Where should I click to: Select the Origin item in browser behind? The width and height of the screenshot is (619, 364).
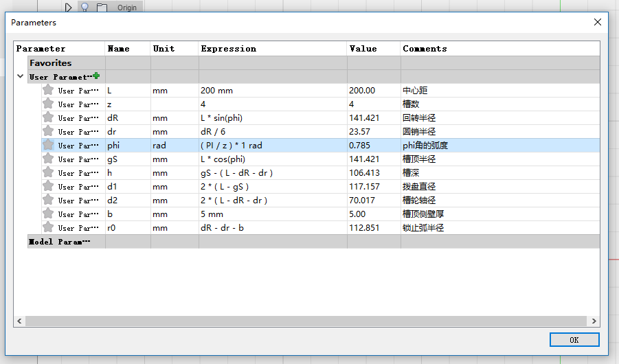tap(126, 8)
